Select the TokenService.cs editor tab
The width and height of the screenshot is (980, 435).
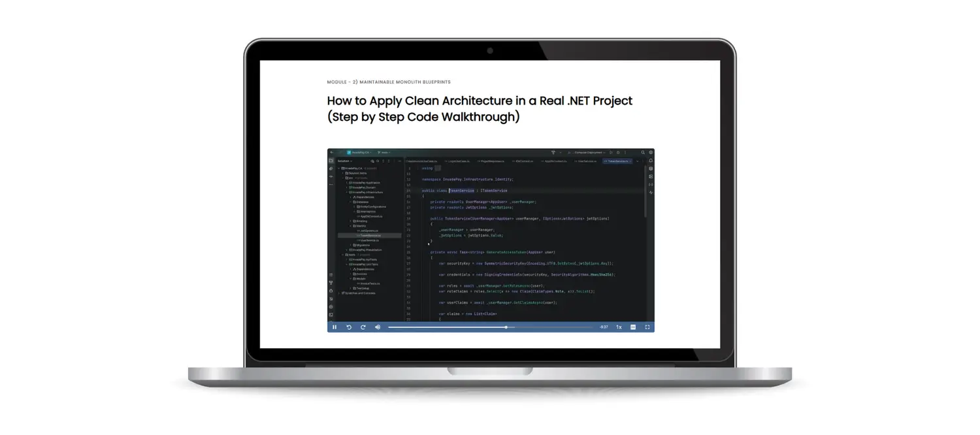tap(617, 161)
